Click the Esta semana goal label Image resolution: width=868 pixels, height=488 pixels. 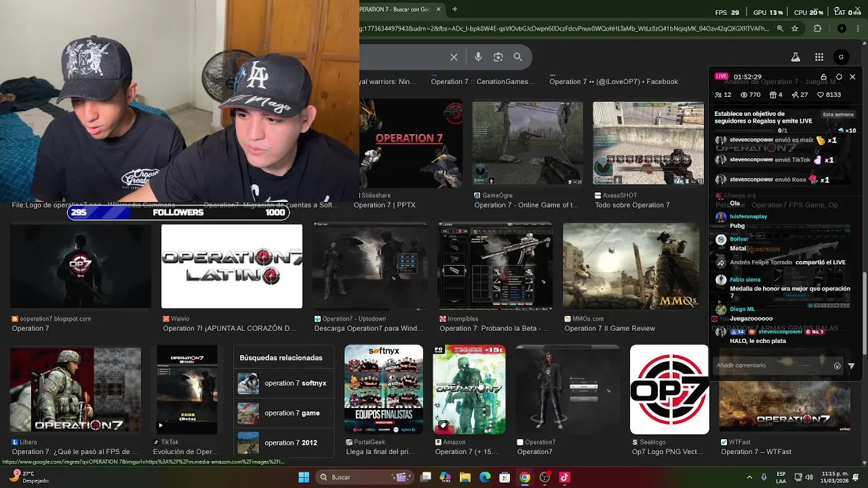tap(838, 115)
